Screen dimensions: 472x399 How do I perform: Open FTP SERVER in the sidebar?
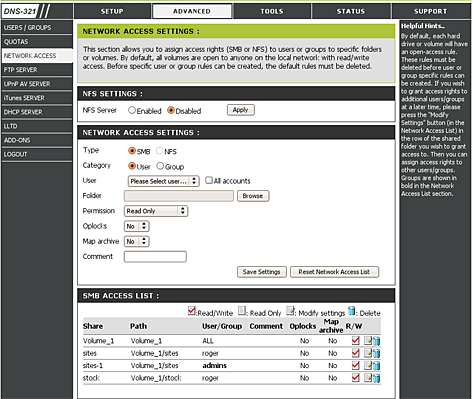pyautogui.click(x=37, y=70)
